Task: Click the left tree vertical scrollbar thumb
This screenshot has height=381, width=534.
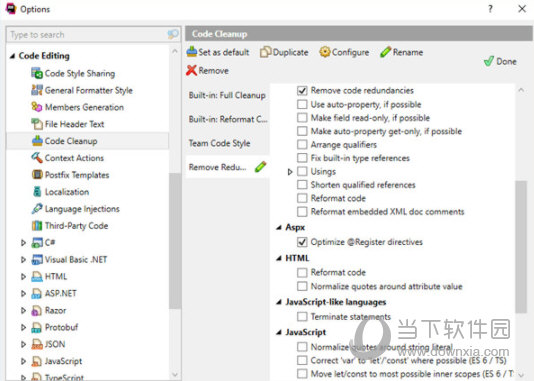Action: click(175, 241)
